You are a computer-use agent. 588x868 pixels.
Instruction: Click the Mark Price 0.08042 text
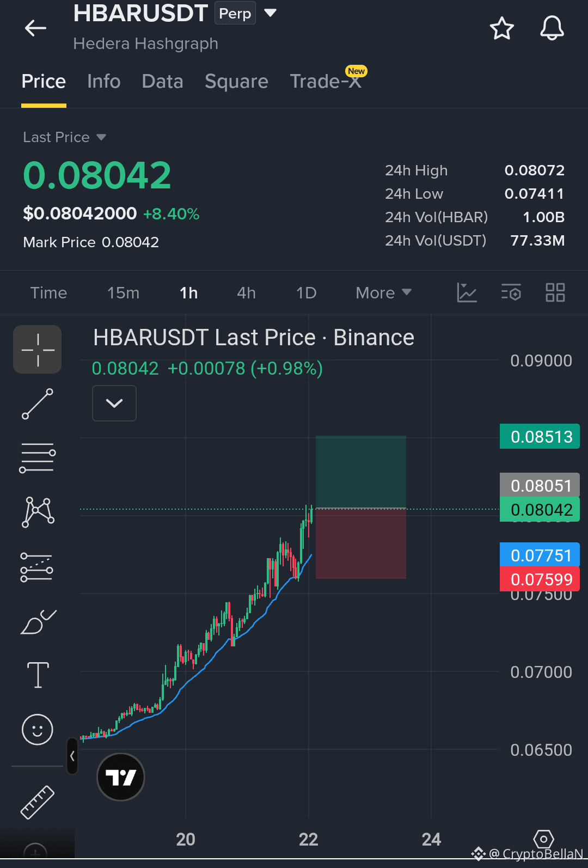click(x=91, y=242)
